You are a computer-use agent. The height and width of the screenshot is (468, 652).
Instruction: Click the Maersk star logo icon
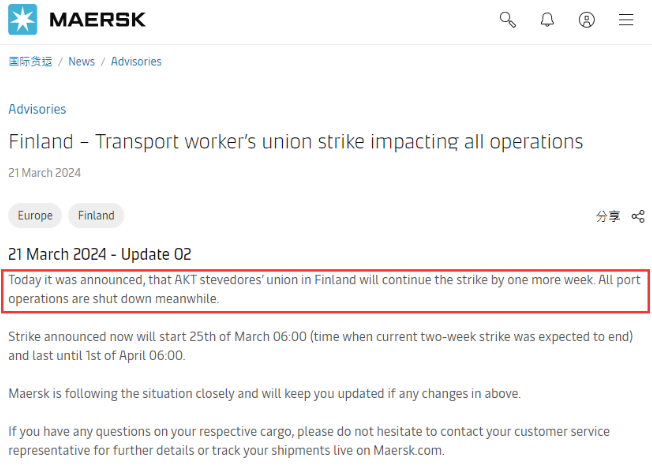[x=22, y=20]
